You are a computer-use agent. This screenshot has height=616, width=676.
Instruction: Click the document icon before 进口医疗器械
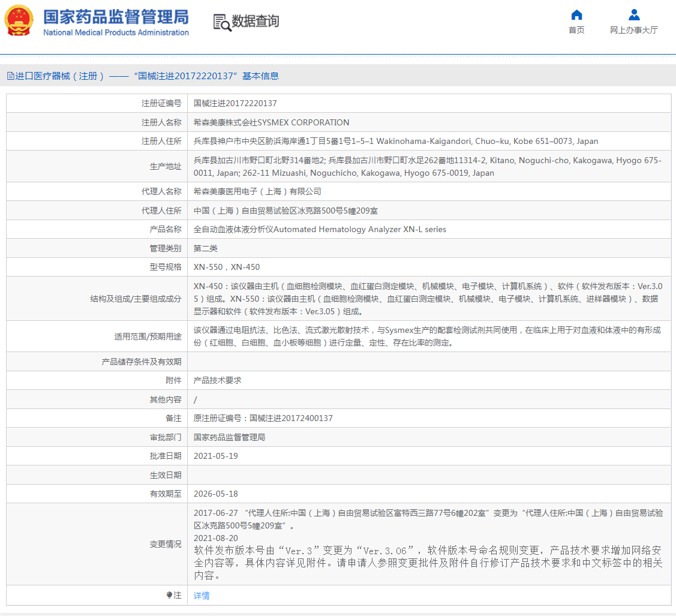pyautogui.click(x=10, y=76)
